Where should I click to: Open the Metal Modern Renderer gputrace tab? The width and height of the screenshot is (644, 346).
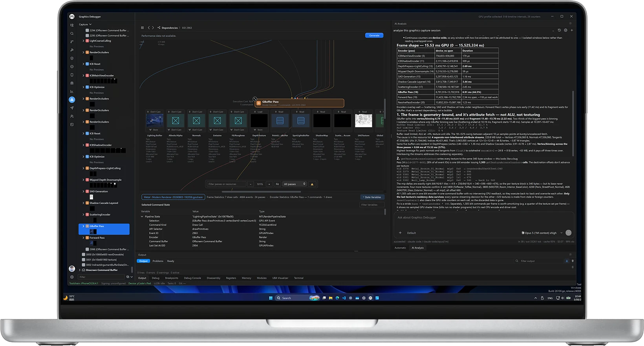pos(173,197)
